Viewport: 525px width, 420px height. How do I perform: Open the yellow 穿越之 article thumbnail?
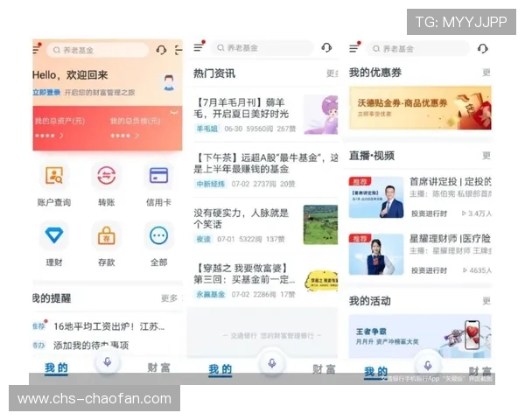point(321,281)
